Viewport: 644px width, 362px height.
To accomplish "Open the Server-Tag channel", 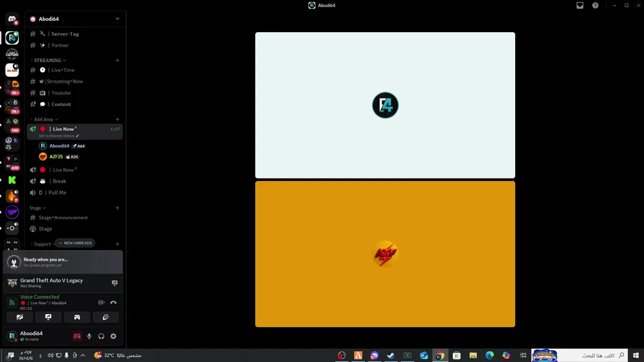I will click(74, 34).
